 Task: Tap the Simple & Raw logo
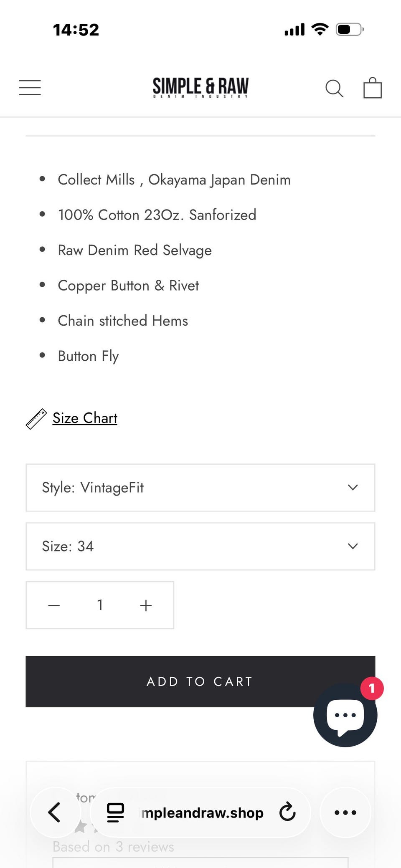coord(200,87)
